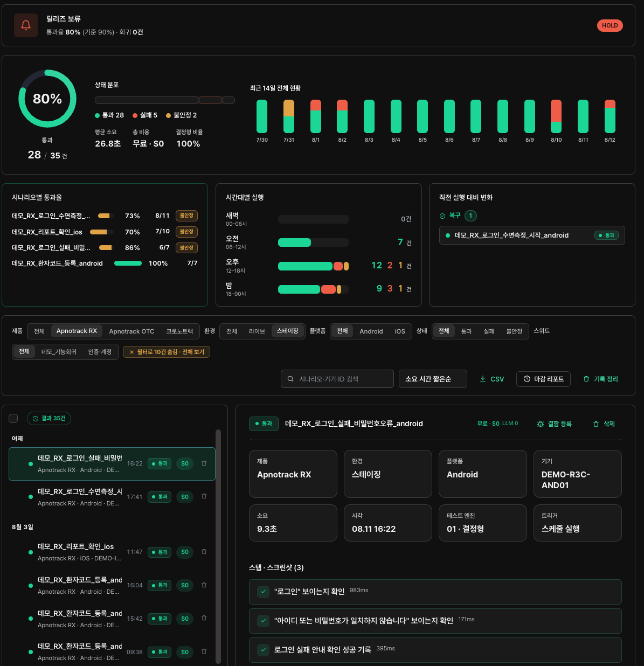This screenshot has height=666, width=644.
Task: Select 크로노트랙 product filter
Action: pyautogui.click(x=179, y=331)
